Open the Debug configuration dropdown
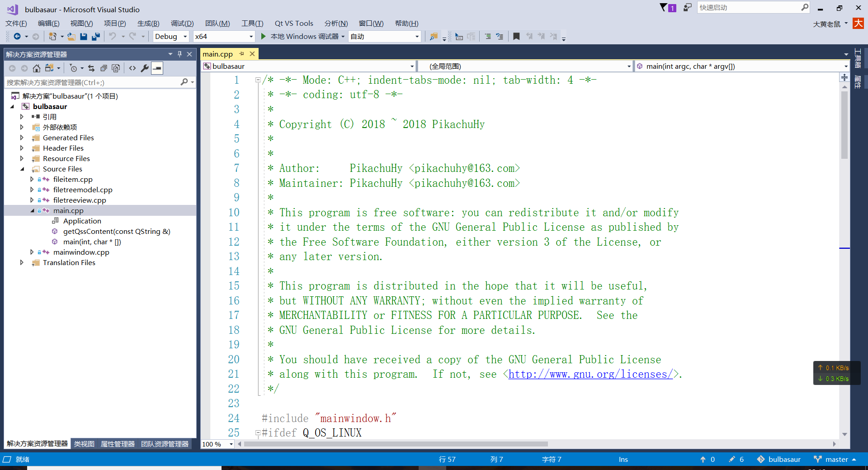 click(x=171, y=36)
